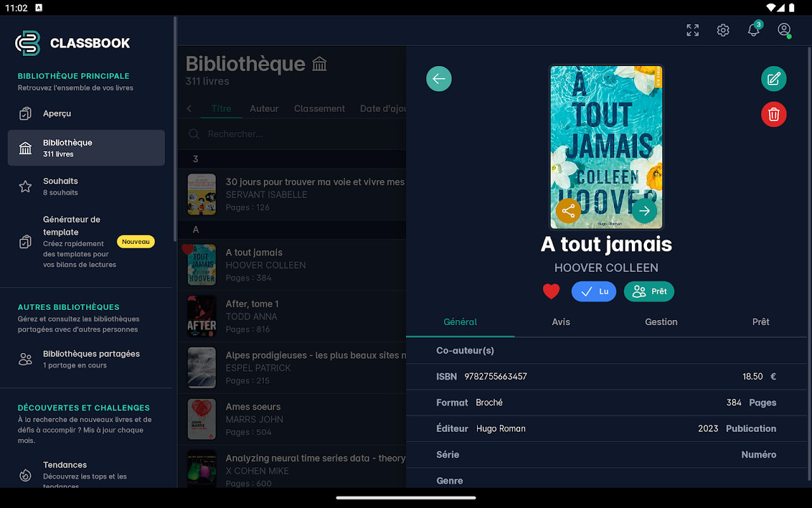Switch to the Gestion tab

661,322
